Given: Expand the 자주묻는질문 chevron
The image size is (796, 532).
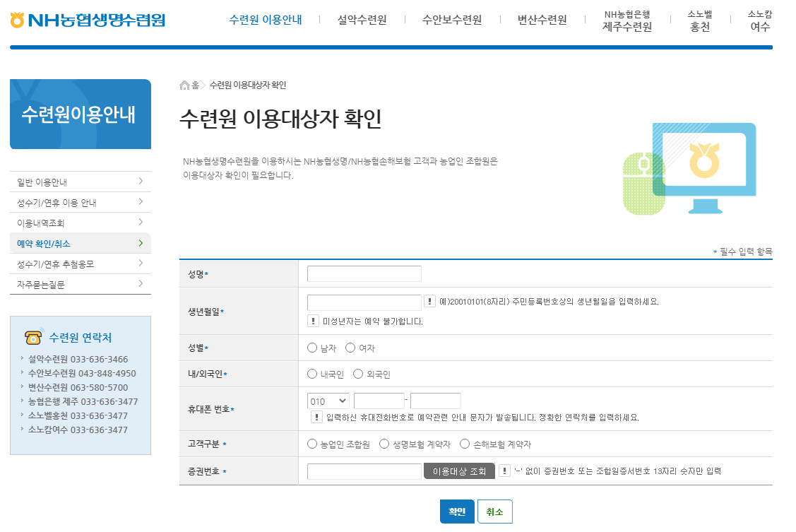Looking at the screenshot, I should (141, 284).
